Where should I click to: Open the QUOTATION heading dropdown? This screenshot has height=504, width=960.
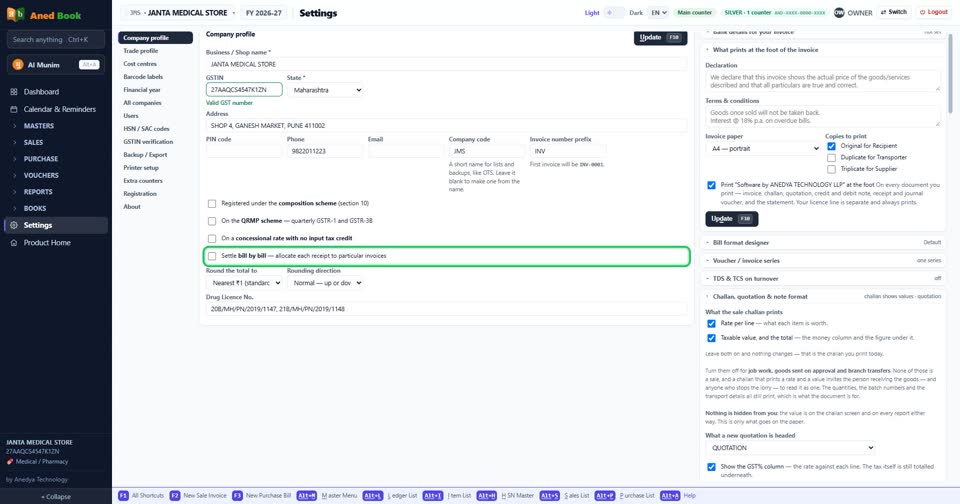pyautogui.click(x=790, y=448)
